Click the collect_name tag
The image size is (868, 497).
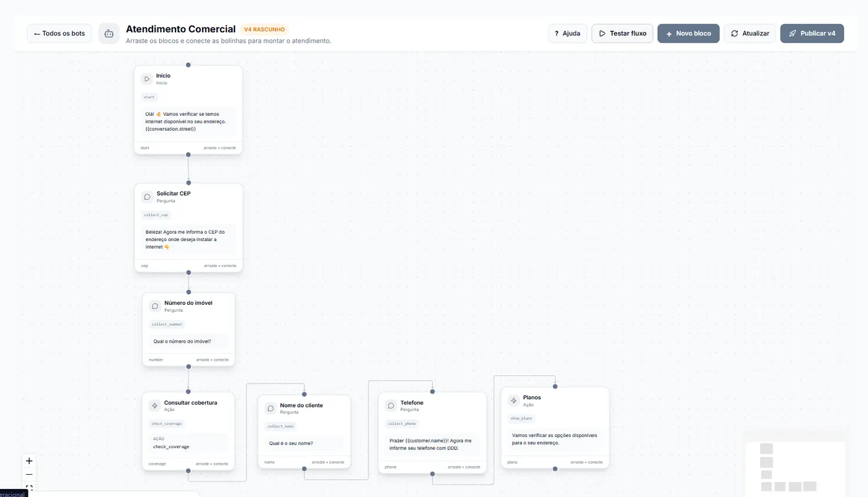[x=280, y=426]
